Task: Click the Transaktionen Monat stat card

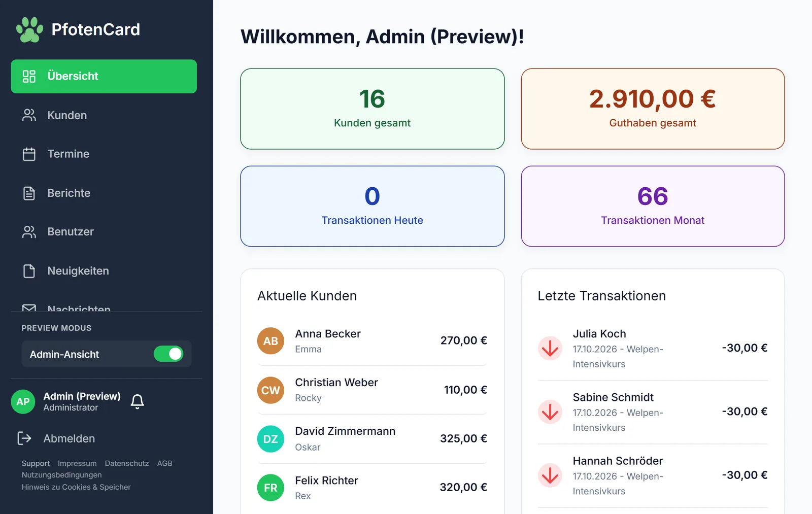Action: [x=653, y=207]
